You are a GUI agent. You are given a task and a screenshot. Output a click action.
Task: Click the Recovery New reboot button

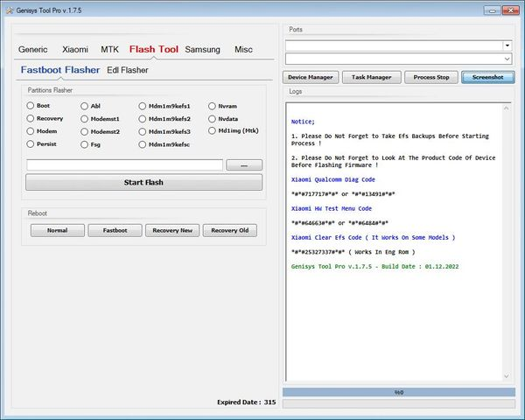[172, 230]
